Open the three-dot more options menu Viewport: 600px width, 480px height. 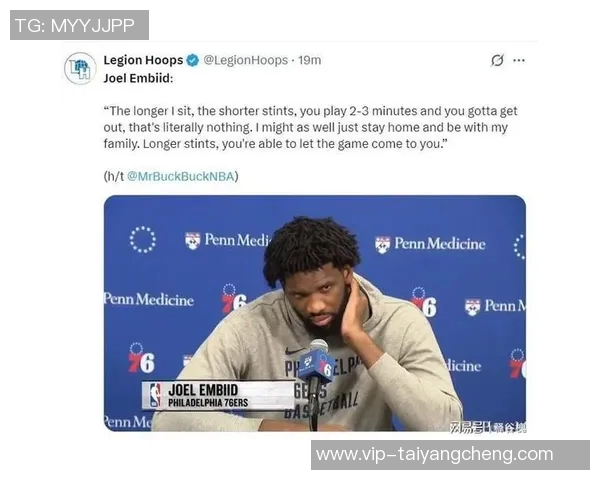[518, 60]
